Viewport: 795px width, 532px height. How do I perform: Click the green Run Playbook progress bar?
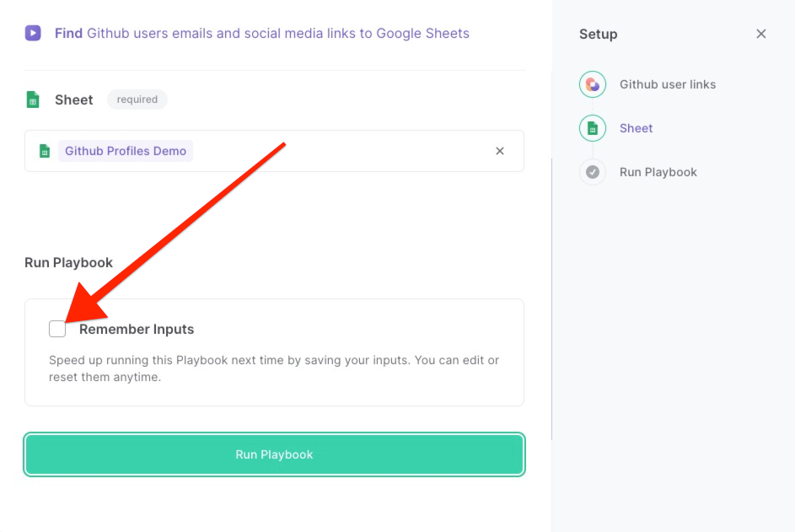click(274, 454)
